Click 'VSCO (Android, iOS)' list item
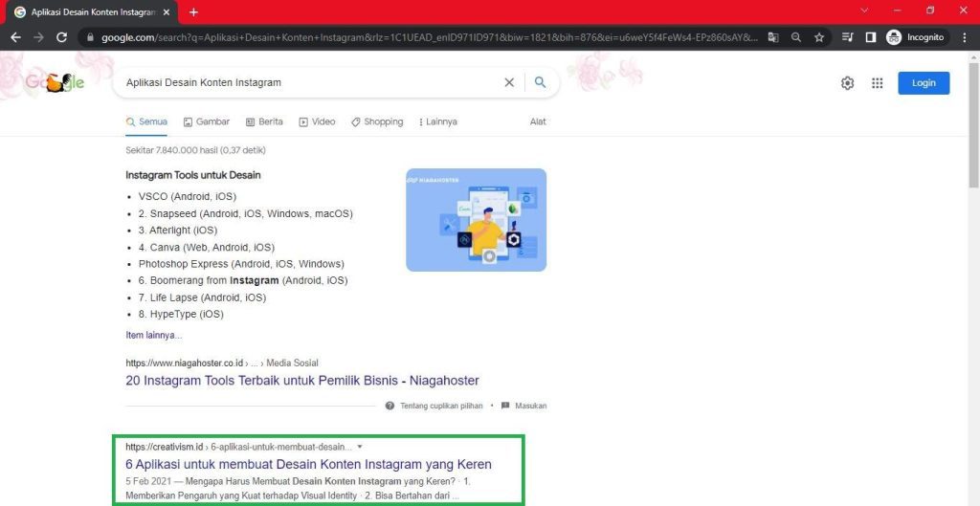The image size is (980, 506). [x=188, y=197]
